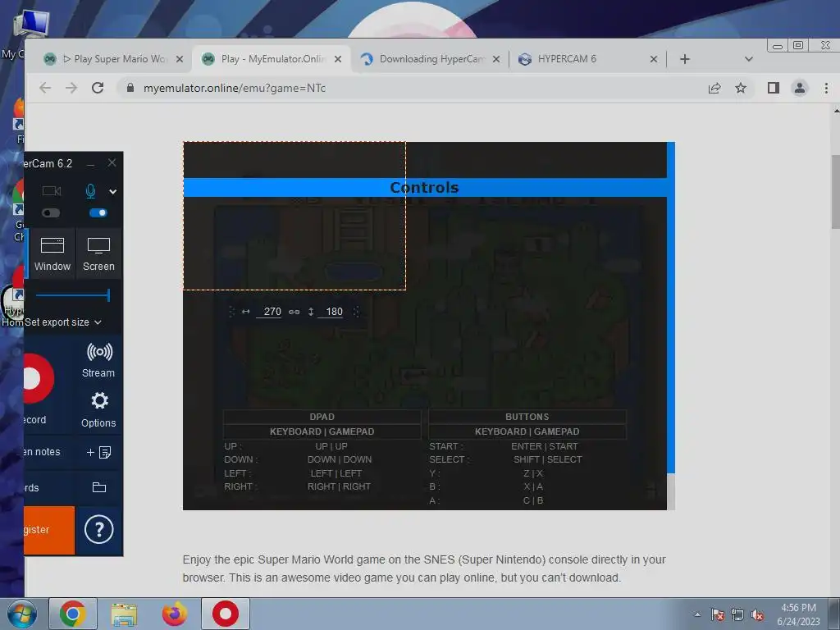Click the share page icon in address bar

pyautogui.click(x=714, y=88)
